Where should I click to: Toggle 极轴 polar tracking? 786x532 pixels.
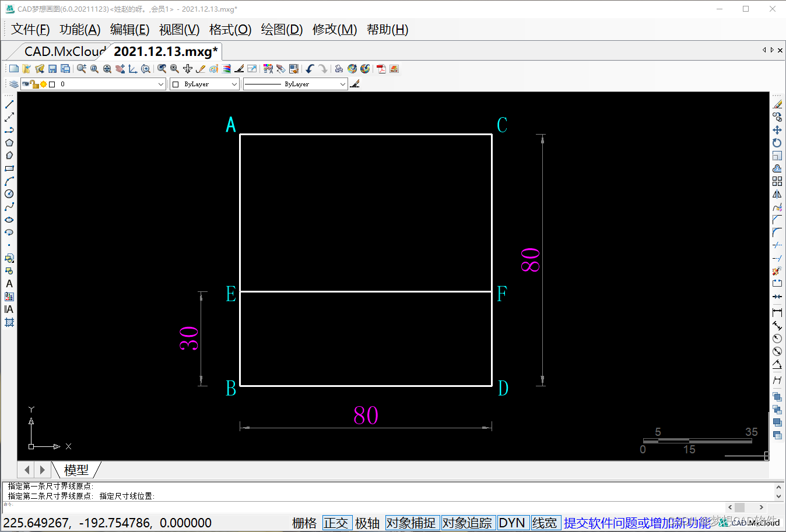click(367, 523)
